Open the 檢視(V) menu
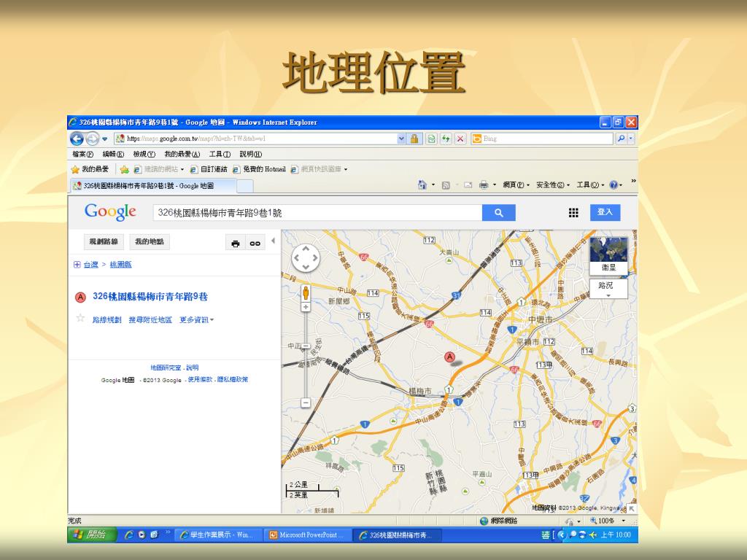Image resolution: width=747 pixels, height=560 pixels. point(144,155)
